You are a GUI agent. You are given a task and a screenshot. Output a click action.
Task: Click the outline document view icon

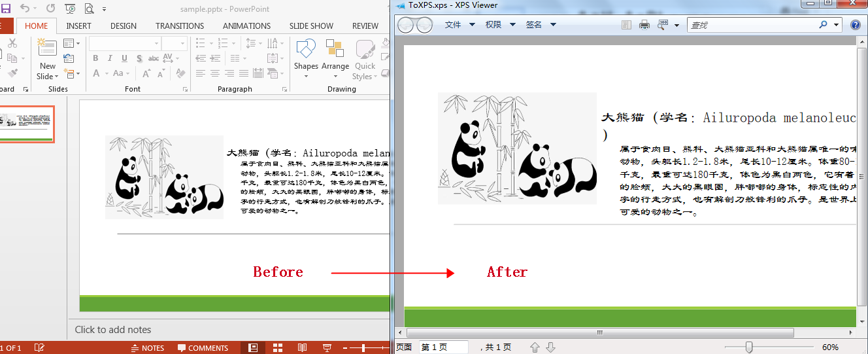coord(626,25)
